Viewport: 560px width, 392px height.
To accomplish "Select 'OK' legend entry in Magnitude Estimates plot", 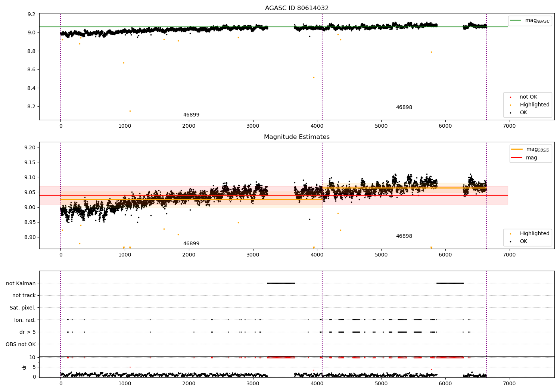I will [523, 242].
